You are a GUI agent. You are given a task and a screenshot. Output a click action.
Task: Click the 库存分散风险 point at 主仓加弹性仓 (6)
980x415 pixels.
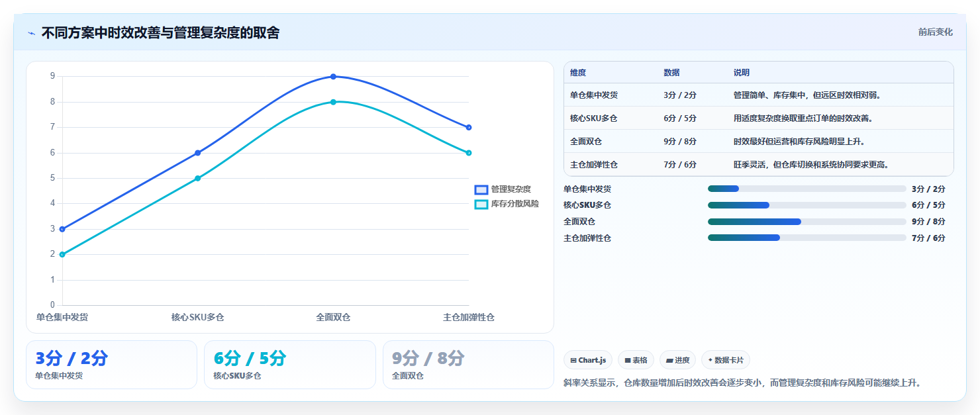[x=469, y=153]
